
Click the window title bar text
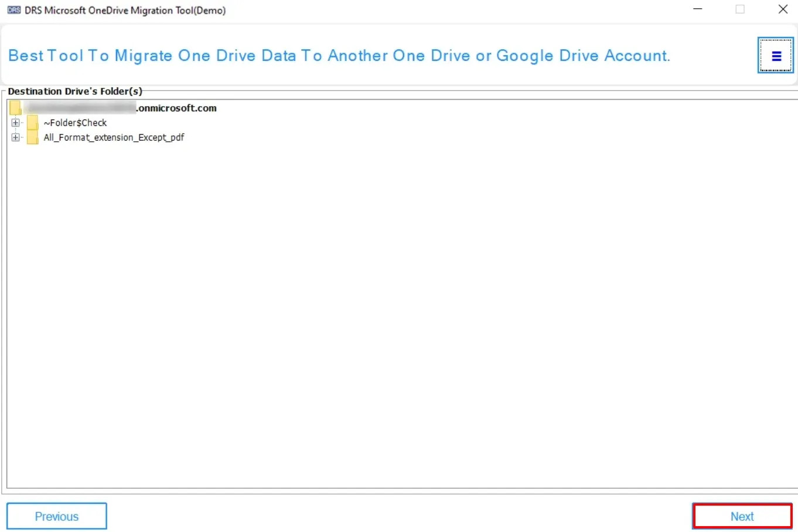pos(125,10)
